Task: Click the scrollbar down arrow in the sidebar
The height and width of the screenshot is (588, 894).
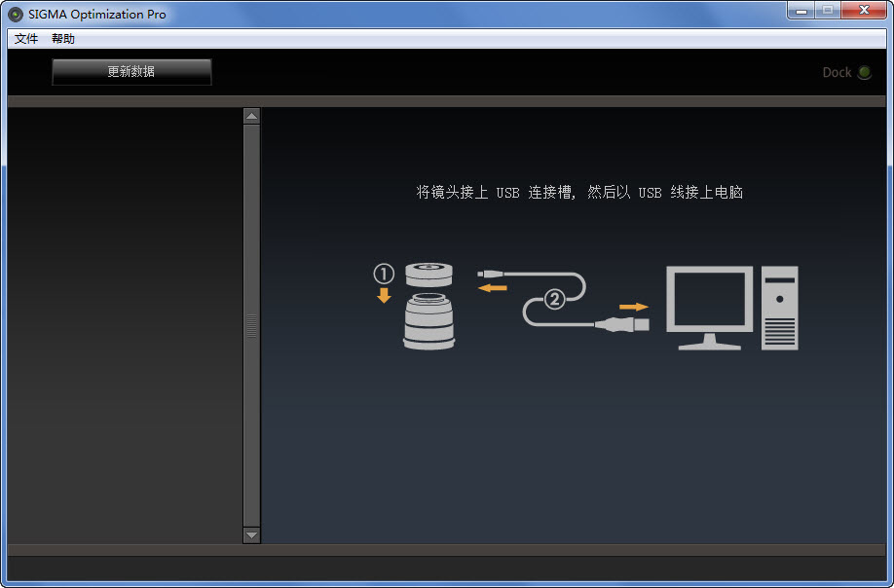Action: (251, 534)
